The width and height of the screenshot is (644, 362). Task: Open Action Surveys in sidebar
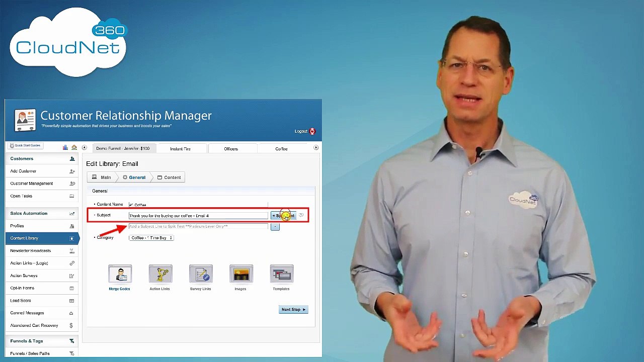coord(24,276)
